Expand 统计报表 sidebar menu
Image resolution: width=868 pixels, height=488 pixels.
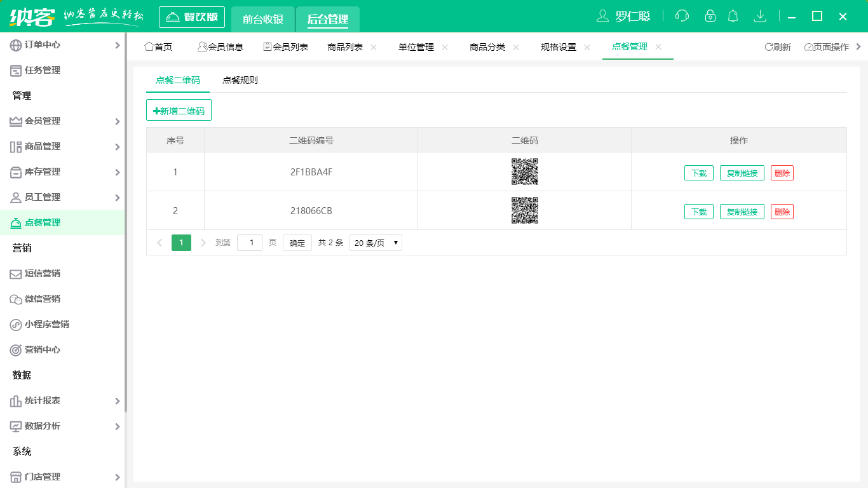tap(64, 401)
